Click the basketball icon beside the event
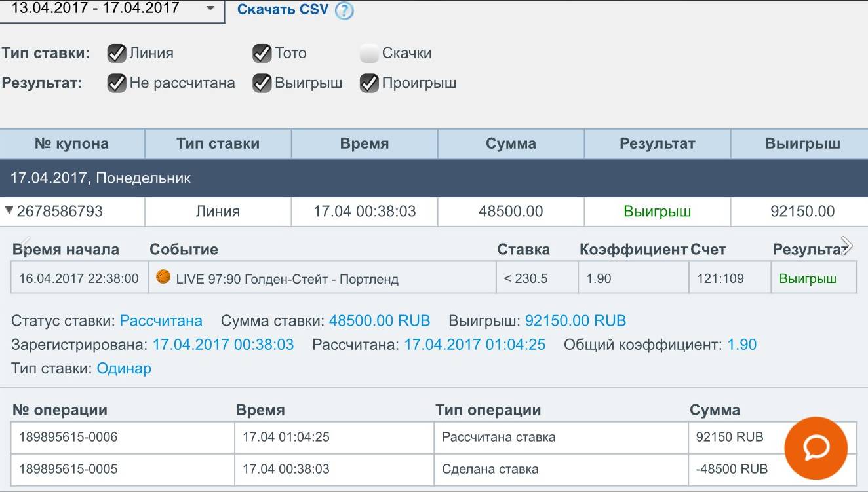This screenshot has width=868, height=492. pyautogui.click(x=163, y=277)
